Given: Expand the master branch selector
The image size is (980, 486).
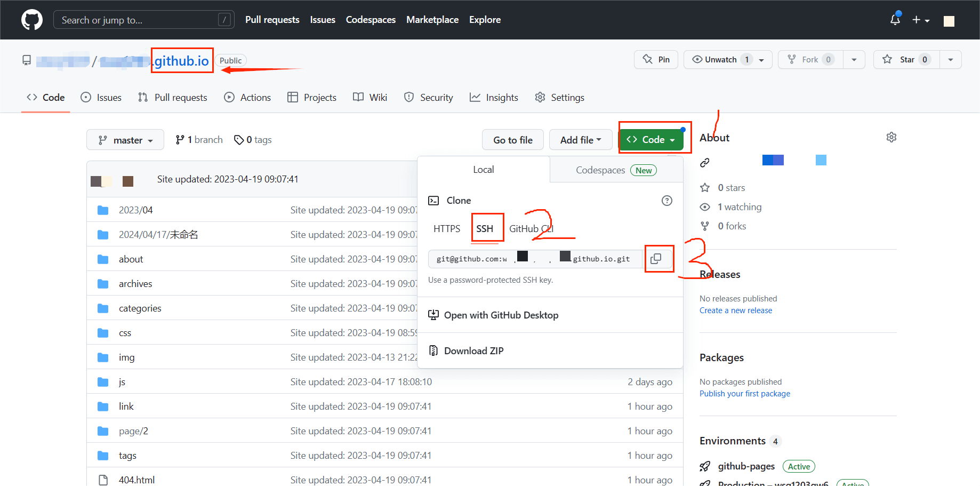Looking at the screenshot, I should point(125,140).
